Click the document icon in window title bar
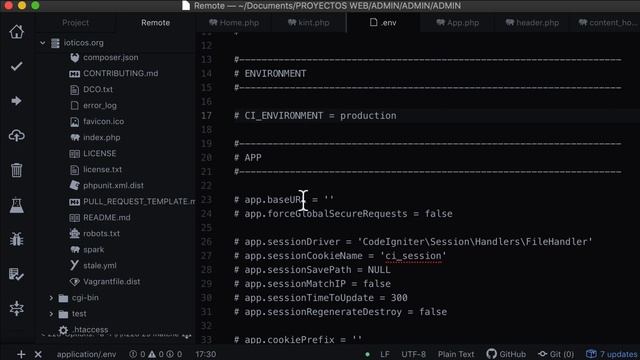 pos(186,6)
